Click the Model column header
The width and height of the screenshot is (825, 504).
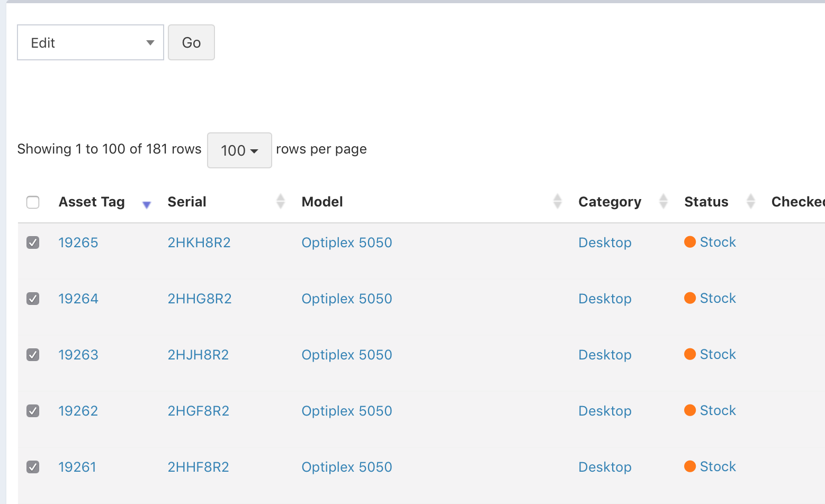322,201
